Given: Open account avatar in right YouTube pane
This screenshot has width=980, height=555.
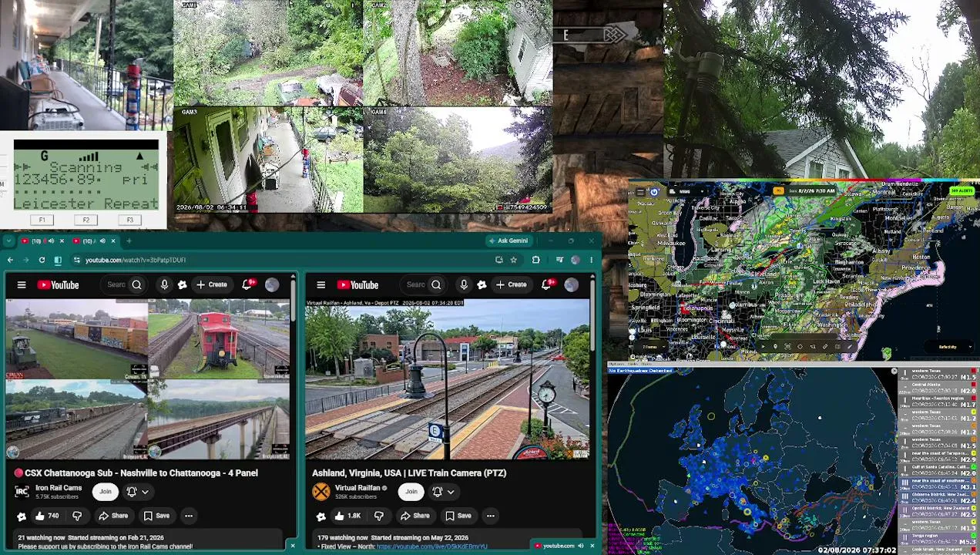Looking at the screenshot, I should click(571, 285).
